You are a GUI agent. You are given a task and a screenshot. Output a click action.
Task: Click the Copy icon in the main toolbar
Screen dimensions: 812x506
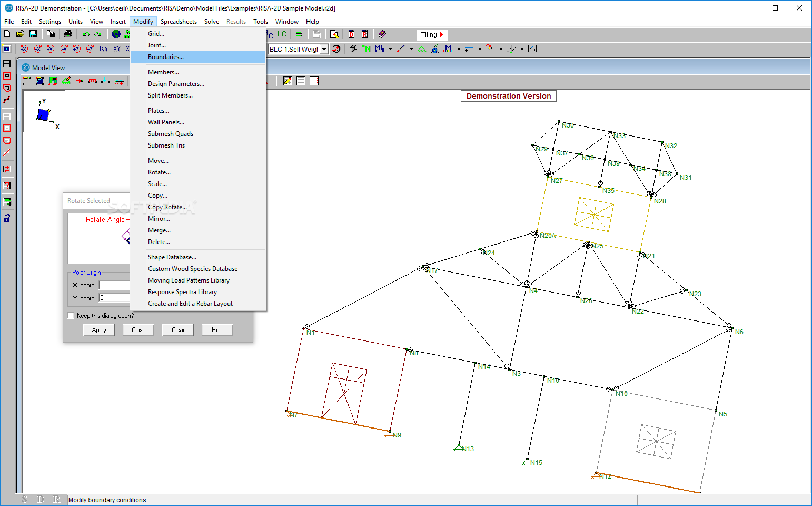(x=51, y=34)
